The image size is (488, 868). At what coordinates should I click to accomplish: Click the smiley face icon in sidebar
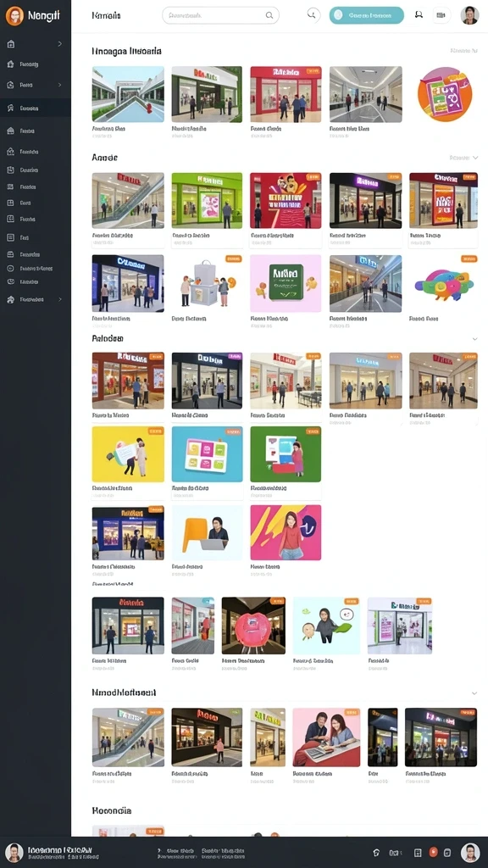pos(10,281)
